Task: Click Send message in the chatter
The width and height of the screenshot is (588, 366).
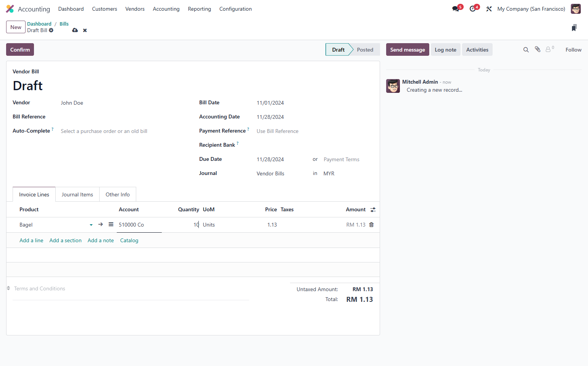Action: point(408,50)
